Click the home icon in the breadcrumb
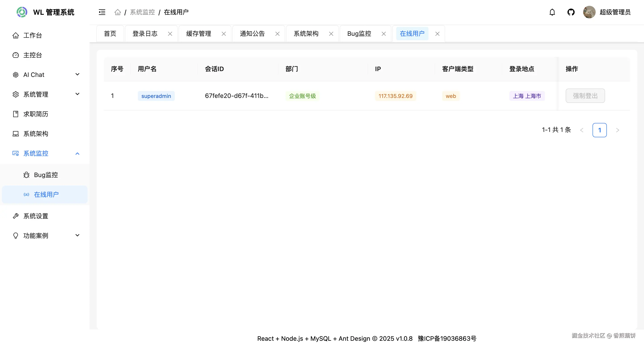This screenshot has height=347, width=644. coord(117,12)
